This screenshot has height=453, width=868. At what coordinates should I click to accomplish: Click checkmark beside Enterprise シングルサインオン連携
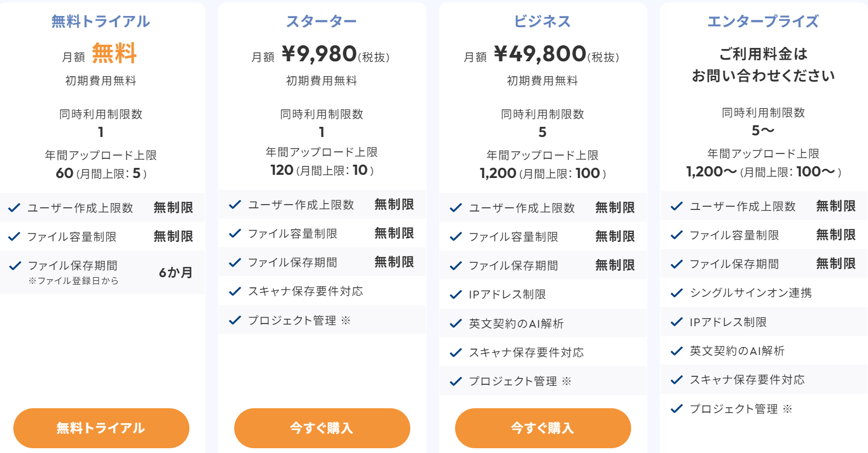pyautogui.click(x=677, y=293)
